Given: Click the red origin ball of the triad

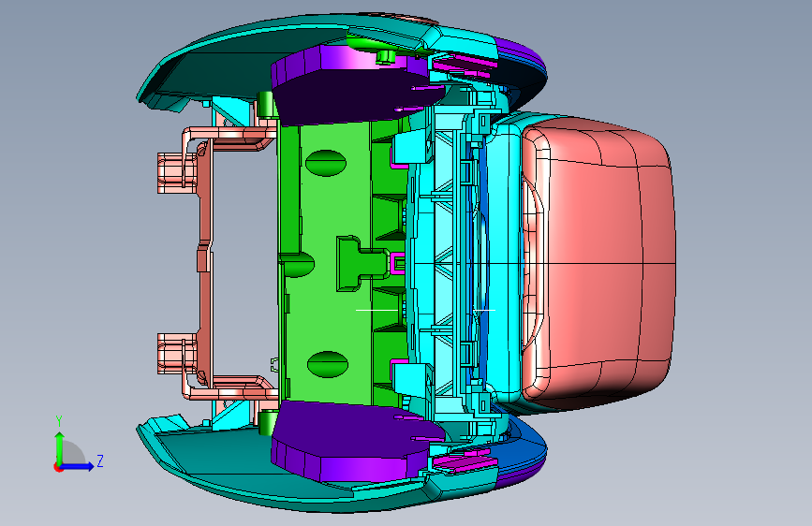Looking at the screenshot, I should 58,467.
